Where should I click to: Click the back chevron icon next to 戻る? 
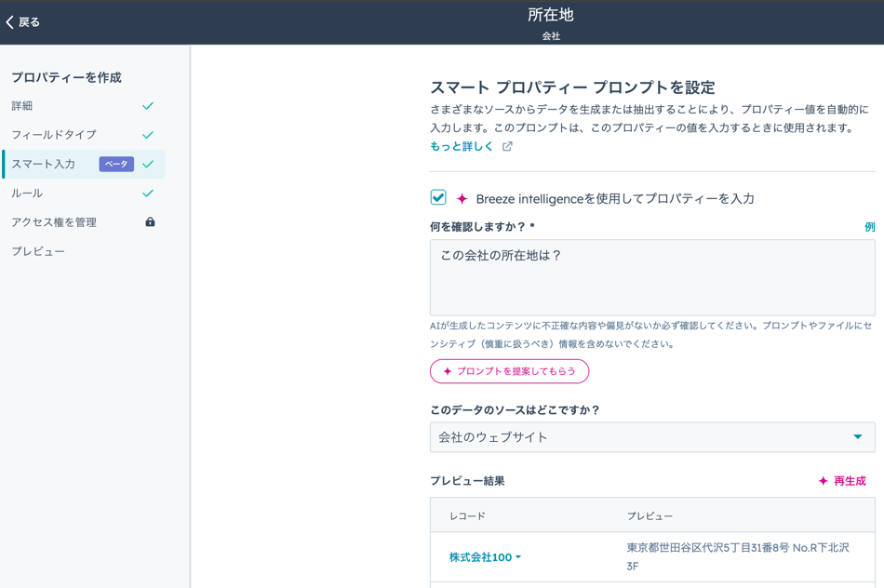point(10,22)
